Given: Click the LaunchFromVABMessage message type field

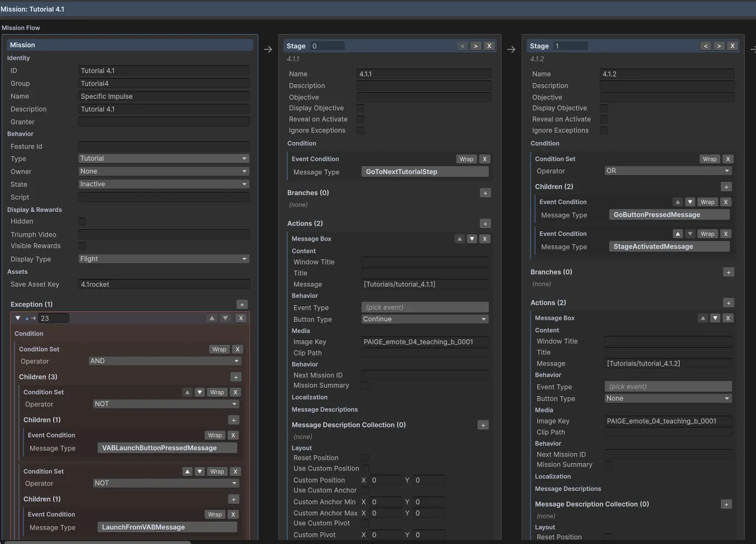Looking at the screenshot, I should [x=167, y=527].
